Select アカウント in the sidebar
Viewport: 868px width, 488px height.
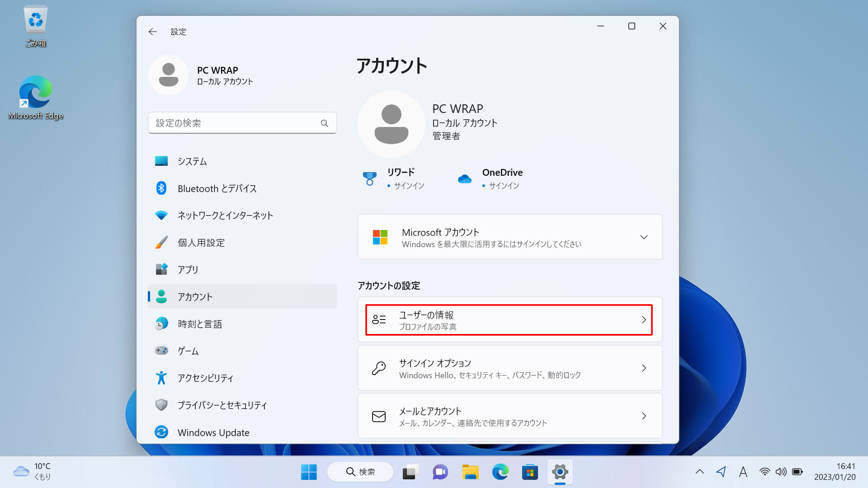(x=242, y=297)
